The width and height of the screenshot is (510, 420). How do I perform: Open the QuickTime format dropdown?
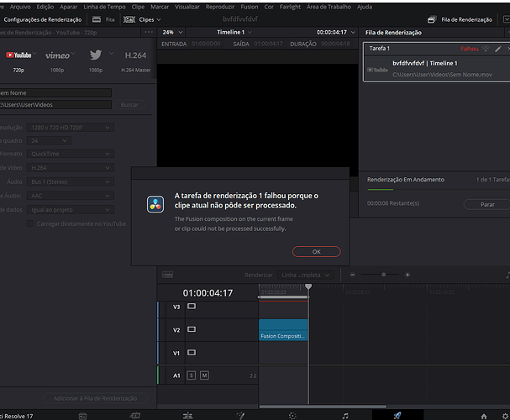pos(71,154)
